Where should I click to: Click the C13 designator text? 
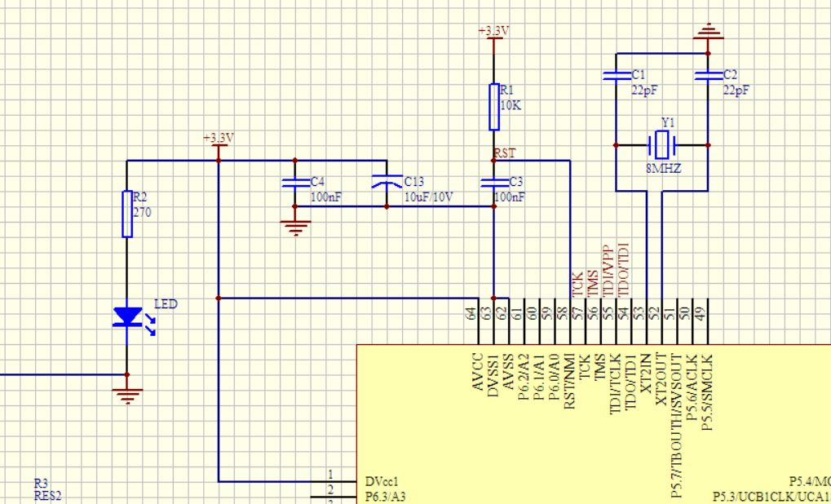pyautogui.click(x=414, y=182)
